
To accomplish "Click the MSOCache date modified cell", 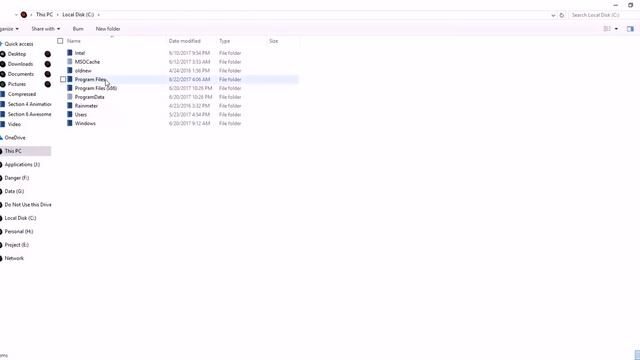I will [189, 62].
